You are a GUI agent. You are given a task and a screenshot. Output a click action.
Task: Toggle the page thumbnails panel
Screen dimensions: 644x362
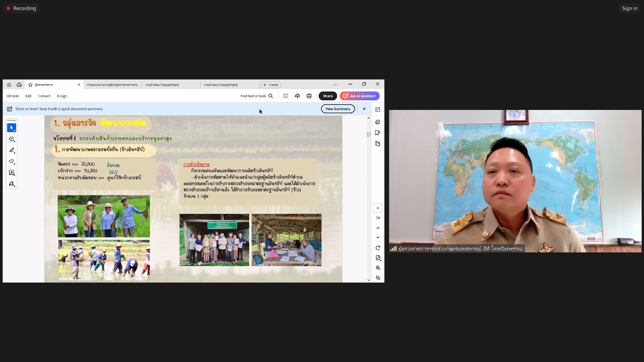[x=378, y=143]
